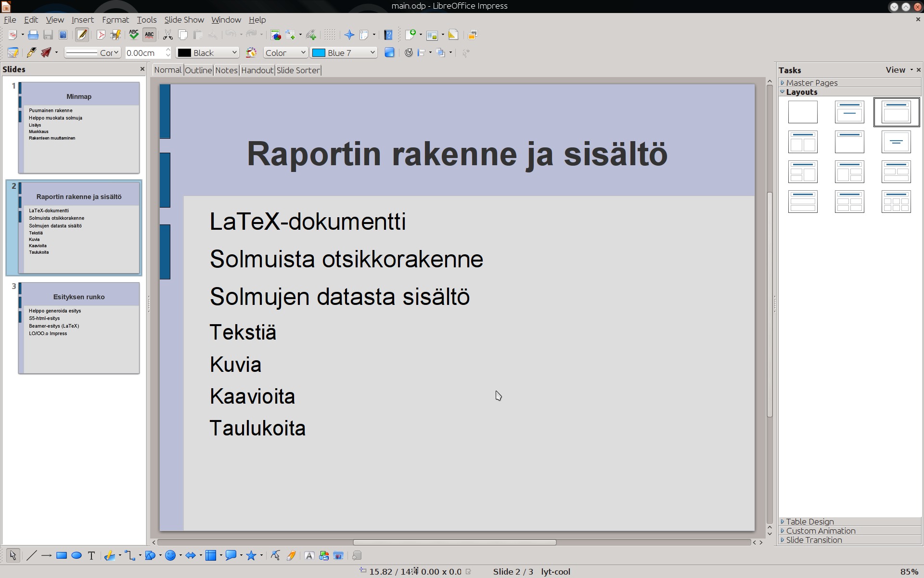Choose the Title, 6 Content layout
Image resolution: width=924 pixels, height=578 pixels.
(x=896, y=201)
